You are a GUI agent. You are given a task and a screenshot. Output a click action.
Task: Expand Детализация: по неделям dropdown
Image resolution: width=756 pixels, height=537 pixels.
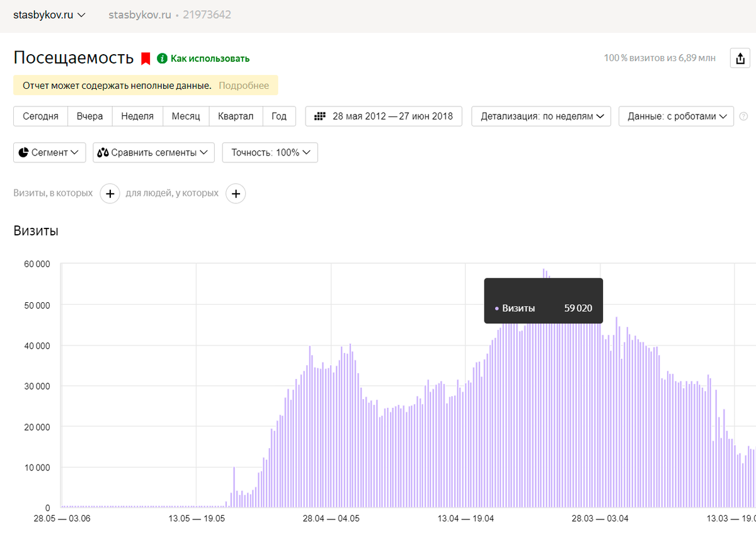click(541, 116)
